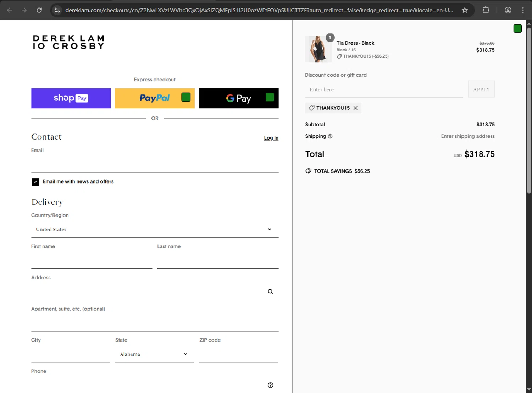Open the Derek Lam 10 Crosby logo
This screenshot has width=532, height=393.
(x=68, y=42)
